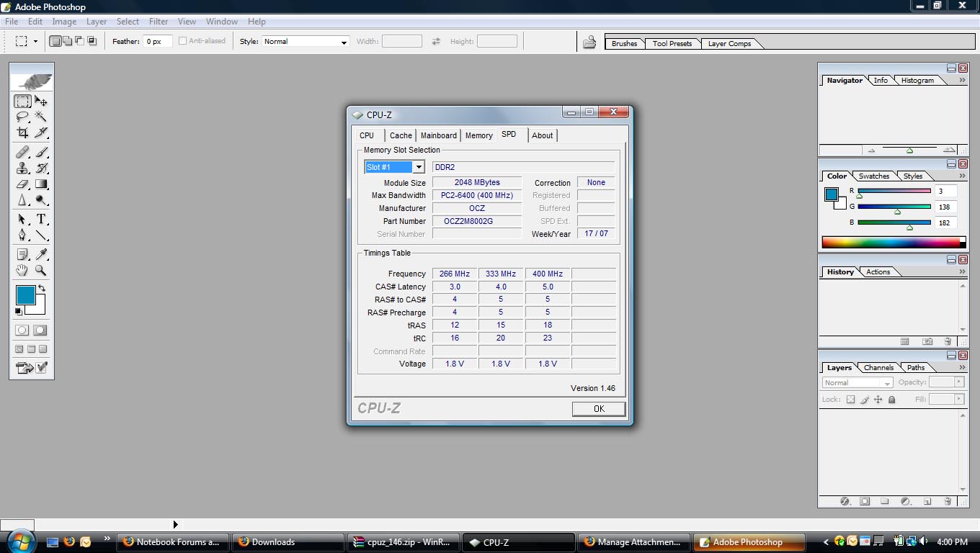980x553 pixels.
Task: Toggle Lock all padlock in Layers panel
Action: coord(892,400)
